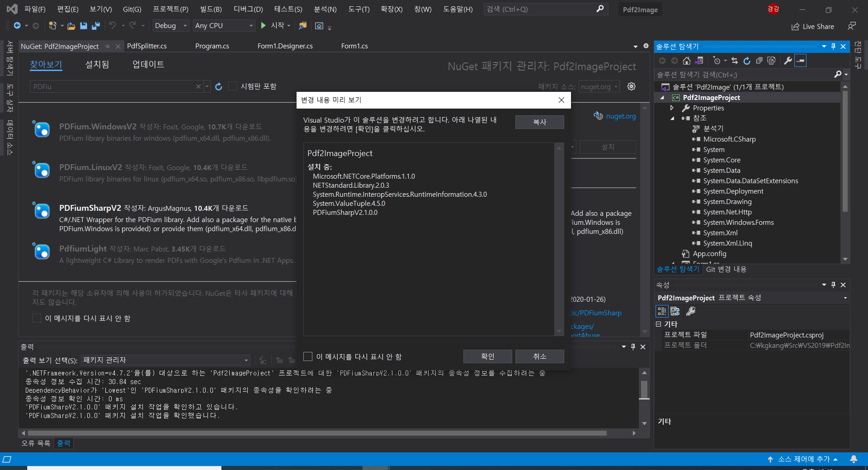Screen dimensions: 868x470
Task: Open NuGet settings gear icon
Action: pos(632,86)
